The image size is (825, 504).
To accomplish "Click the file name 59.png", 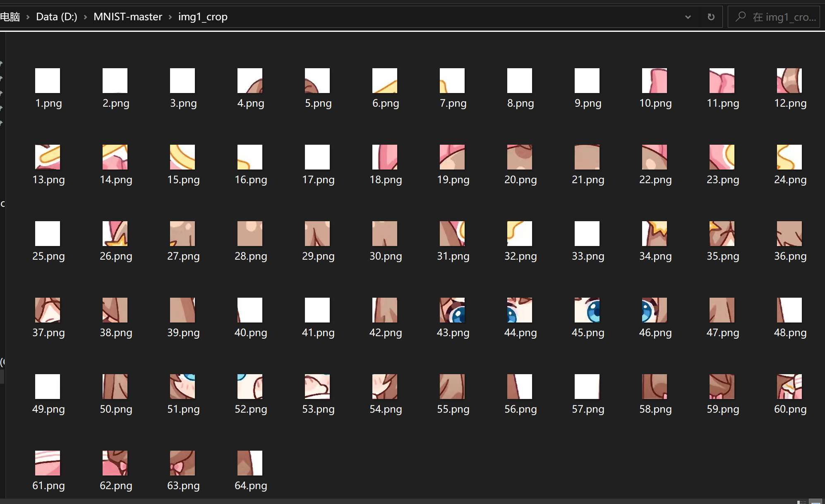I will tap(723, 409).
